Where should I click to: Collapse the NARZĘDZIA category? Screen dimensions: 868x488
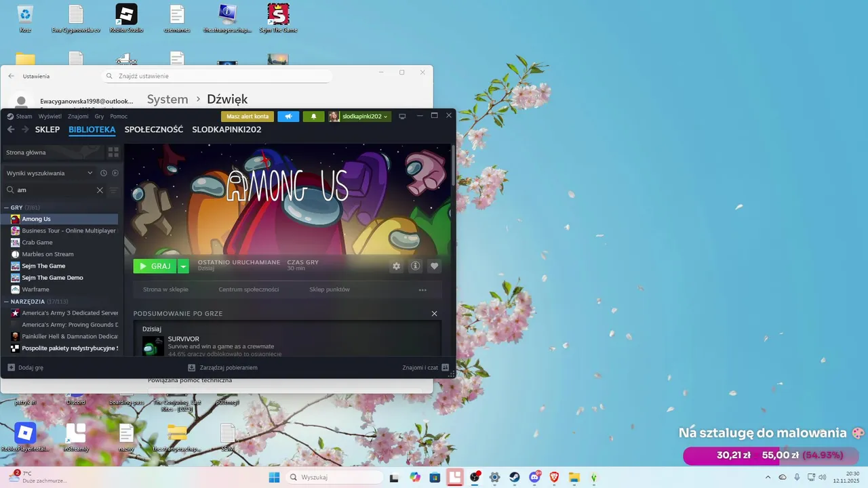tap(6, 302)
